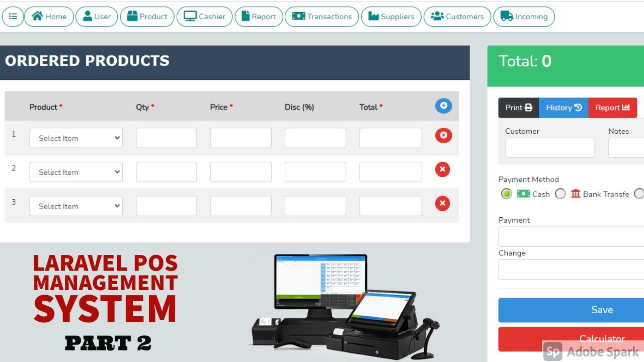Focus the Disc (%) field in row 1
The image size is (644, 362).
tap(315, 138)
